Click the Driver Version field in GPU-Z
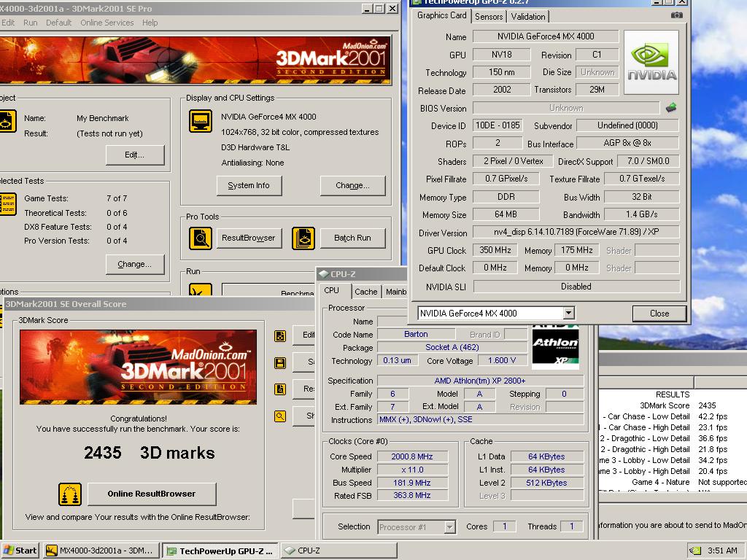The width and height of the screenshot is (747, 560). pos(576,232)
